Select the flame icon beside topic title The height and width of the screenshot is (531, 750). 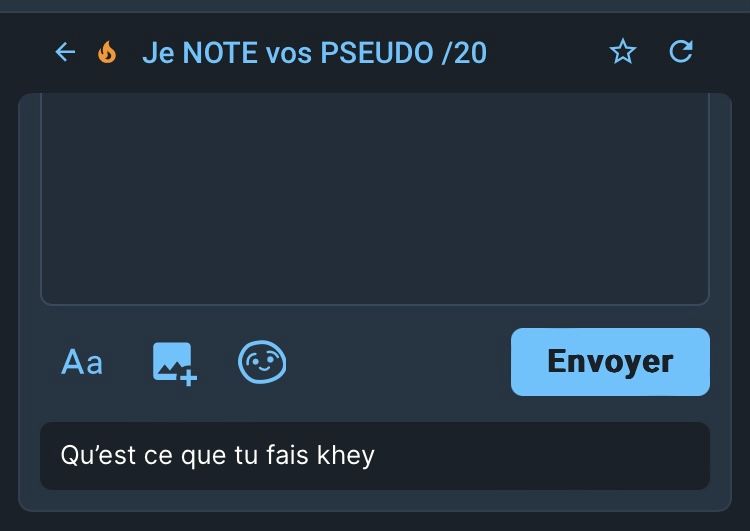coord(107,52)
